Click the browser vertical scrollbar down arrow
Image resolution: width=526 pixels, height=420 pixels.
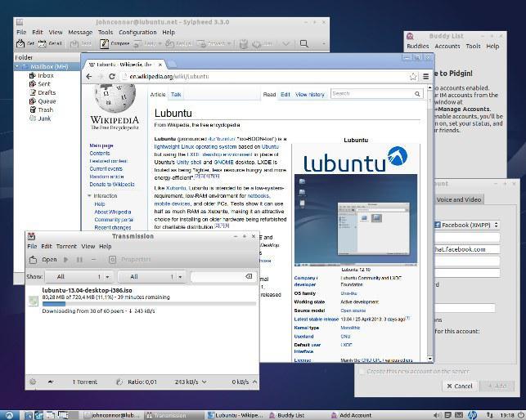(x=429, y=359)
